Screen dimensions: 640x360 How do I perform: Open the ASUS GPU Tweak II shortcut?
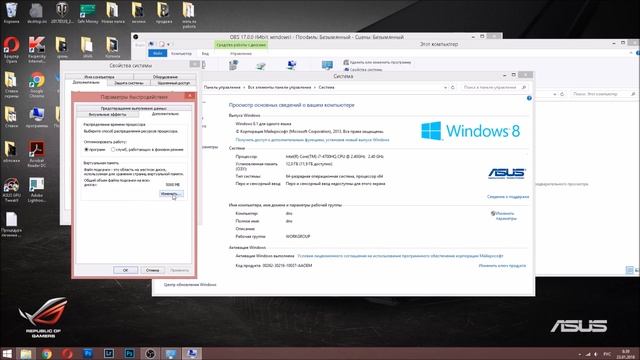11,190
